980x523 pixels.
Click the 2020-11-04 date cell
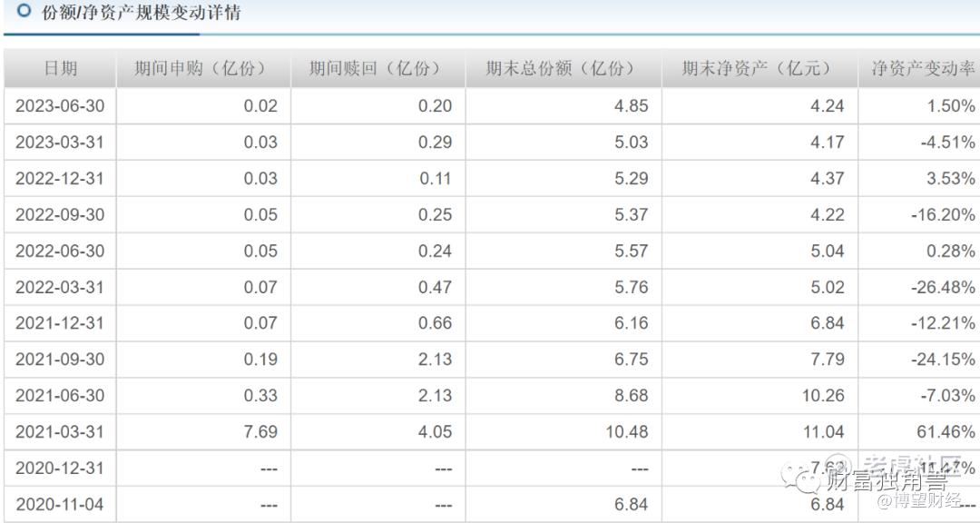[60, 505]
